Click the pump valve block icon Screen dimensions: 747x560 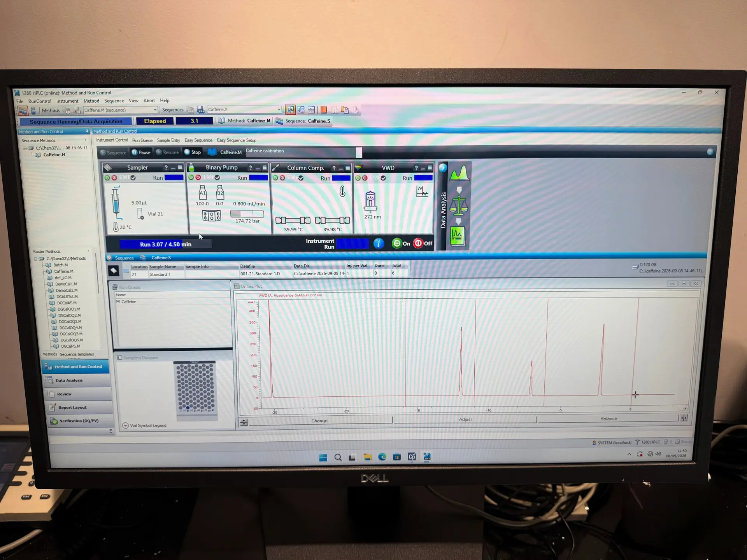pos(212,215)
